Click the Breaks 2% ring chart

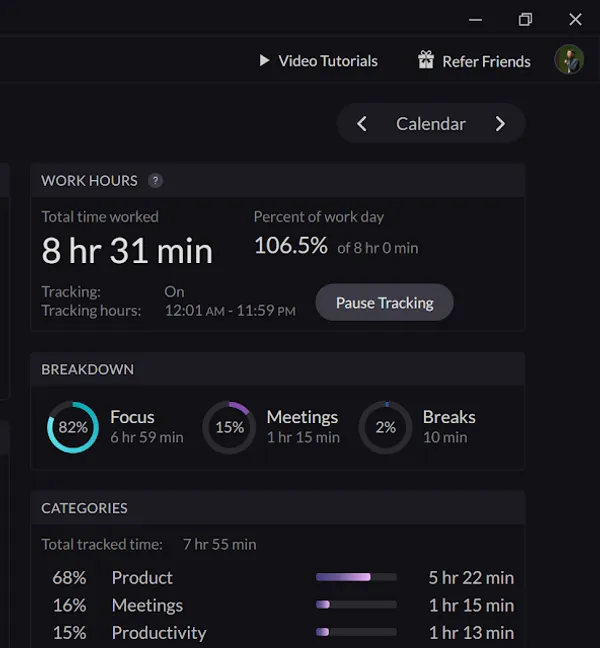tap(386, 427)
